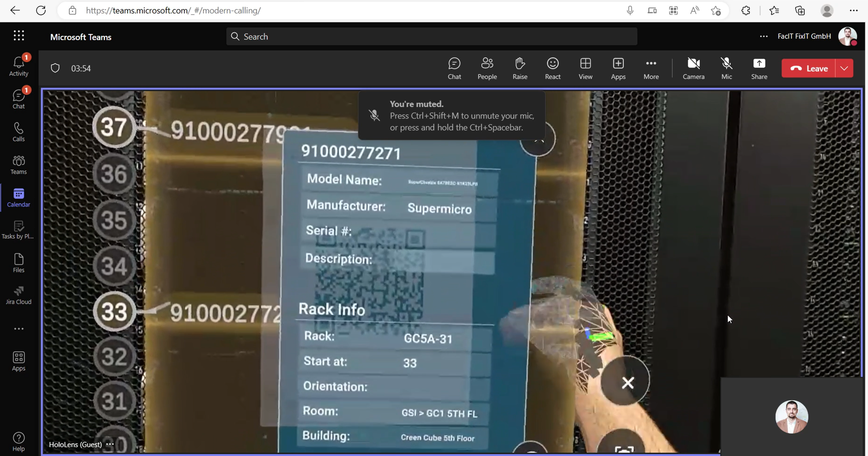Open the Teams app launcher grid

coord(19,35)
